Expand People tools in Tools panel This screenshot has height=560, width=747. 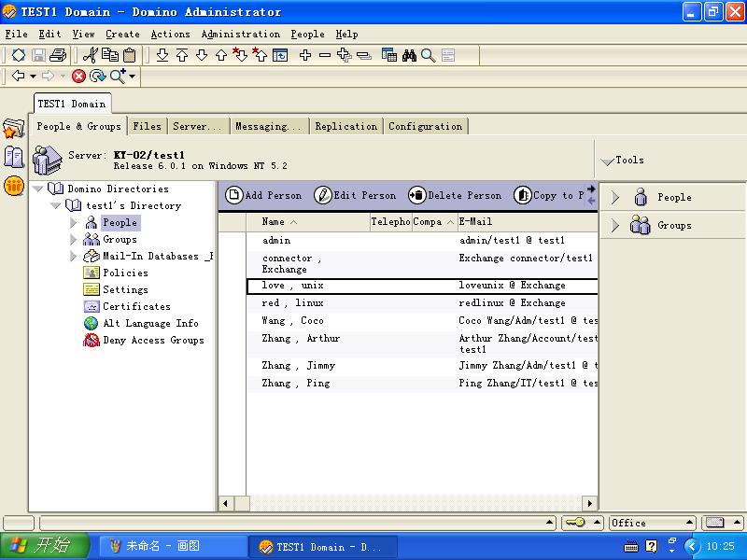click(x=615, y=197)
